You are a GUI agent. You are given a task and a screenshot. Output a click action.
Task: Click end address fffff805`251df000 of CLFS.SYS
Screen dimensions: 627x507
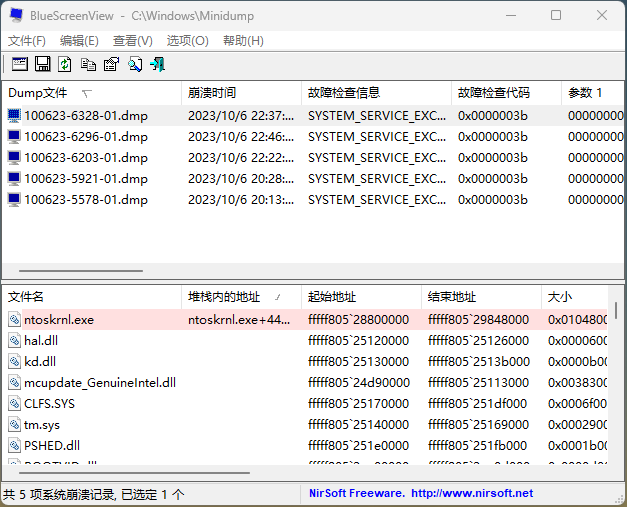pyautogui.click(x=477, y=403)
